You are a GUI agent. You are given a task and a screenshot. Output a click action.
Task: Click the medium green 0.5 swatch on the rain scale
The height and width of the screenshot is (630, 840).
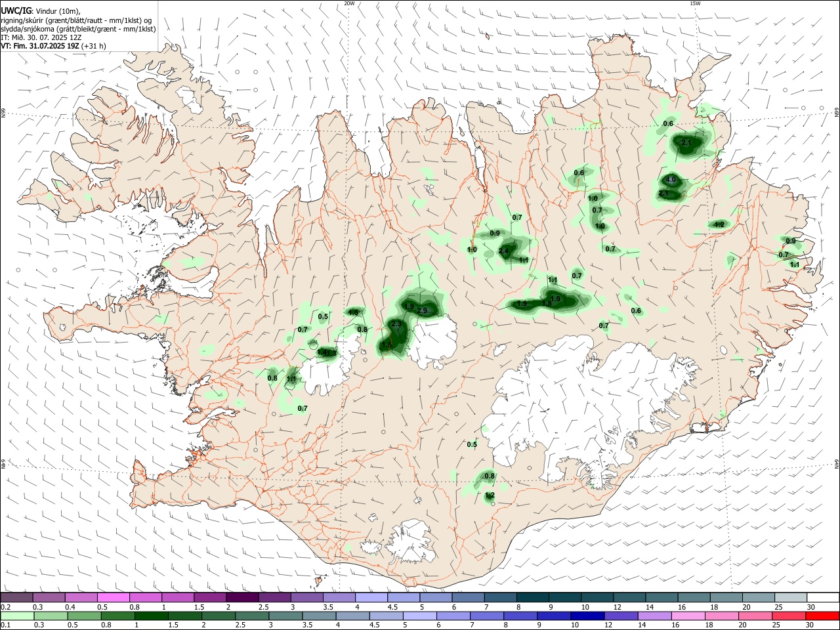pos(84,616)
